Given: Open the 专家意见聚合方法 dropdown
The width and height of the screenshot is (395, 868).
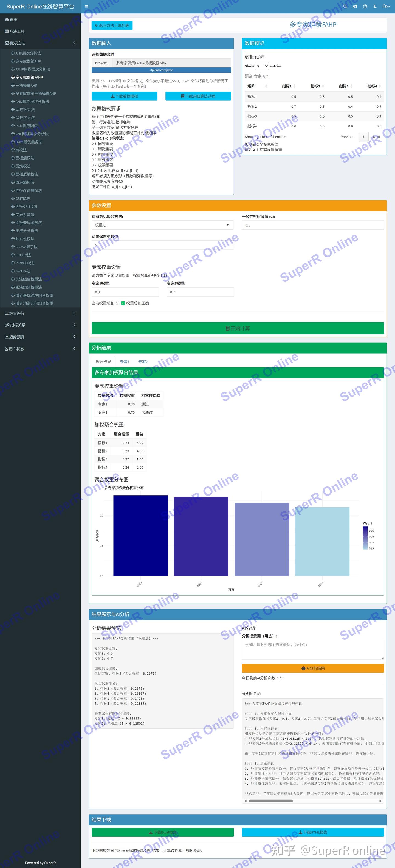Looking at the screenshot, I should (163, 225).
